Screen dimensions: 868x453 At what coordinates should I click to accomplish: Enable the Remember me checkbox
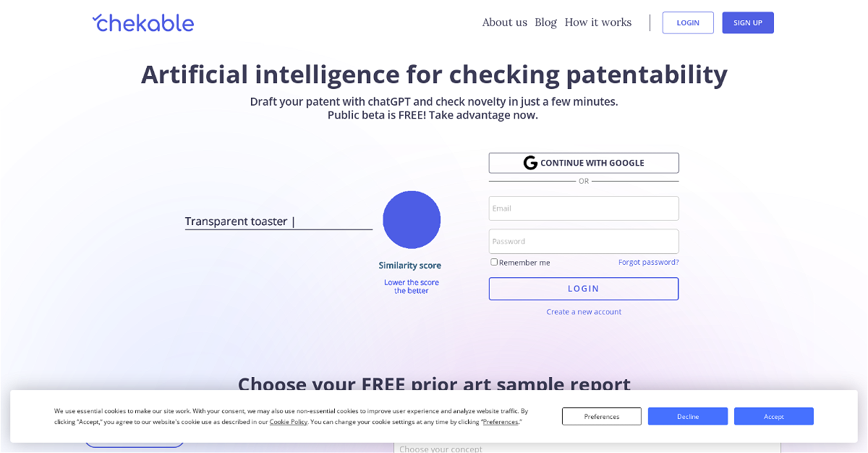(x=494, y=262)
